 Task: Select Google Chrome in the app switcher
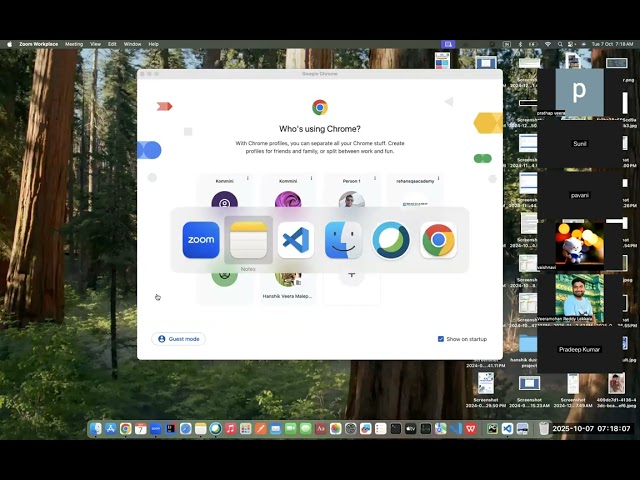pyautogui.click(x=438, y=240)
